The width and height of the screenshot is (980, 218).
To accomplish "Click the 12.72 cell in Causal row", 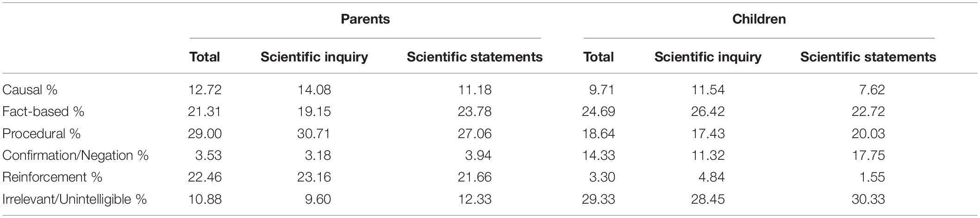I will pos(205,90).
